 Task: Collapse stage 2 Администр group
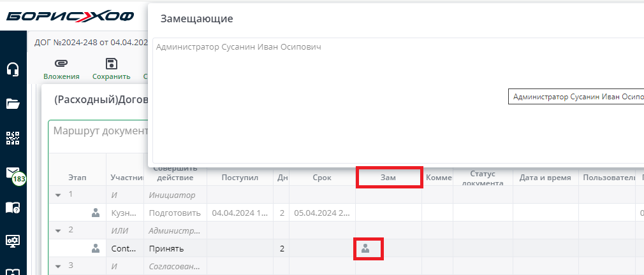pyautogui.click(x=58, y=230)
